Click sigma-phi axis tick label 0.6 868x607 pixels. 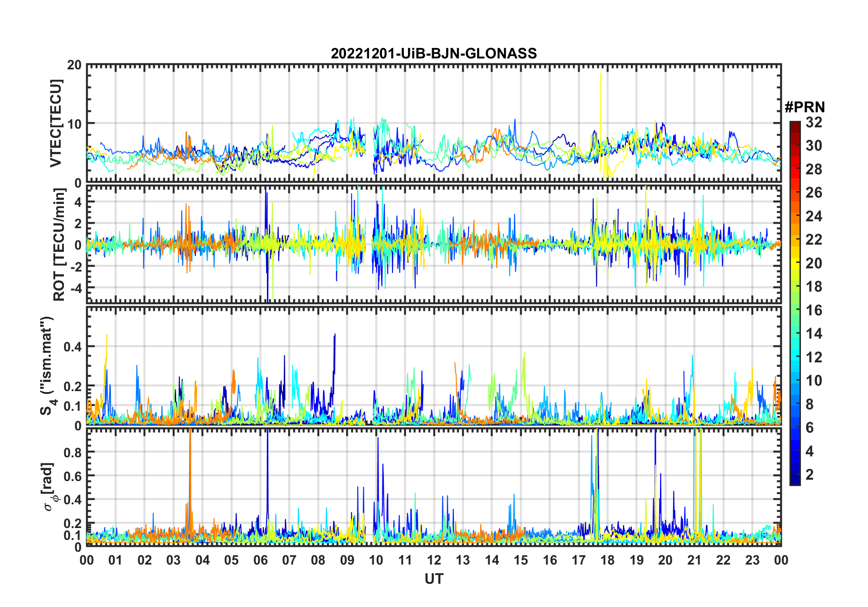(x=73, y=476)
